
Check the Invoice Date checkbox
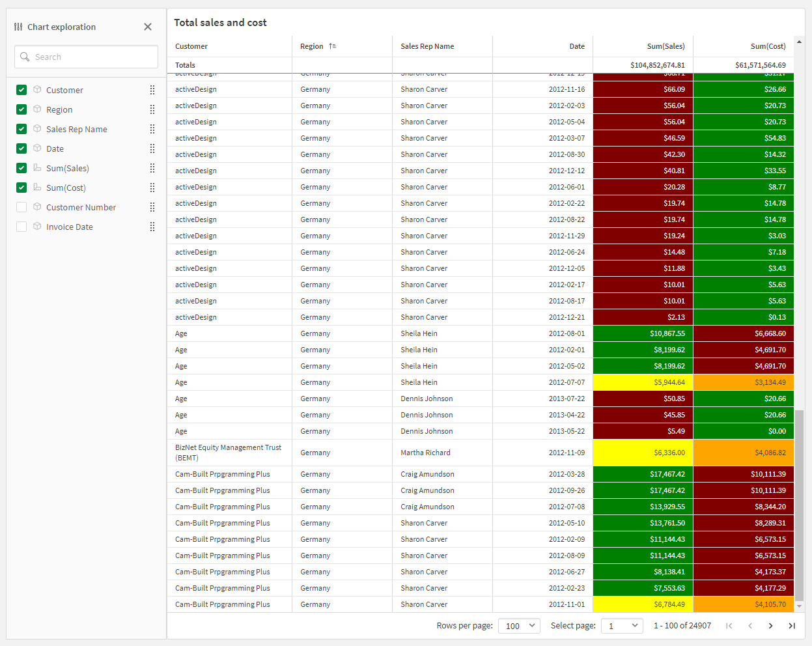coord(21,227)
